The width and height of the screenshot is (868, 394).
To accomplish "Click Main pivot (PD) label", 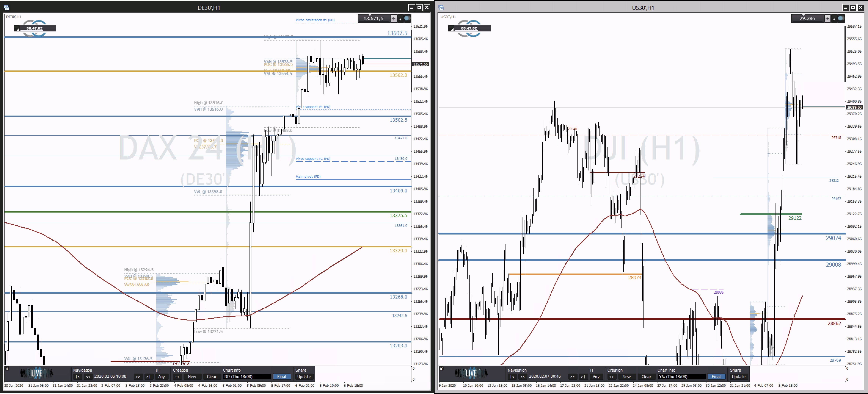I will coord(308,177).
